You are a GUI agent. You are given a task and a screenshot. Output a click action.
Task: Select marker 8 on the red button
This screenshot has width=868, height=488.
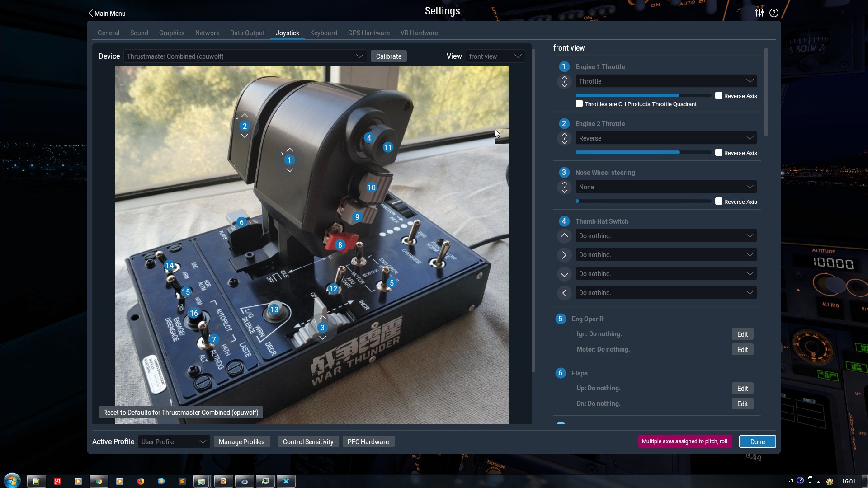click(340, 245)
